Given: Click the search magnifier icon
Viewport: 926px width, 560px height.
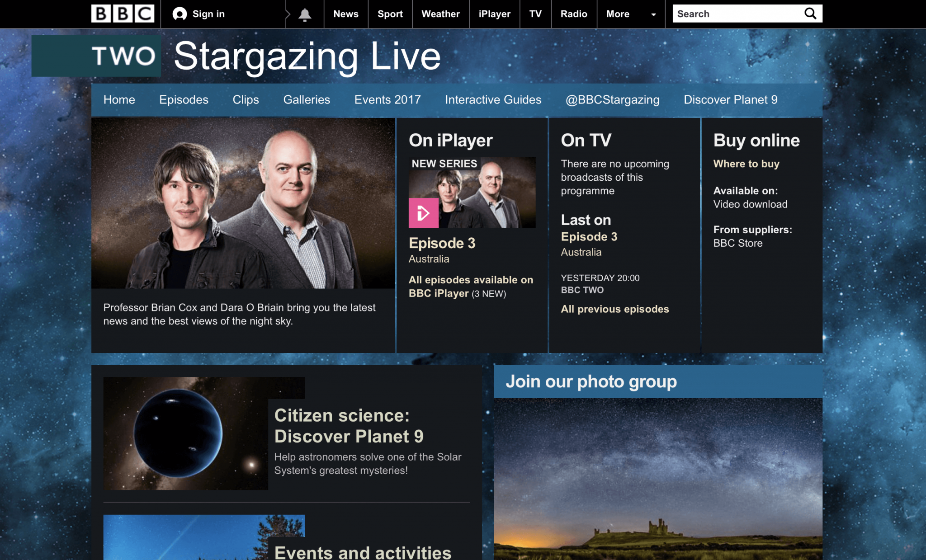Looking at the screenshot, I should click(810, 14).
